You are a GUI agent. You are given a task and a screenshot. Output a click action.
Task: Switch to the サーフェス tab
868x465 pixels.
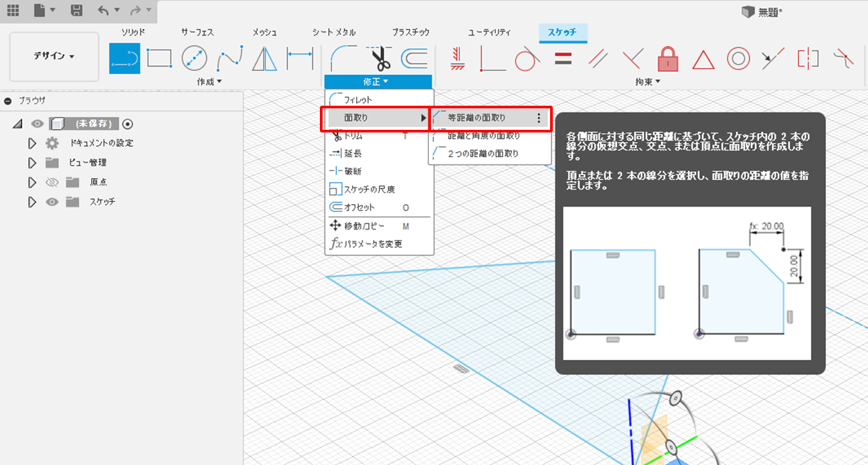(197, 32)
